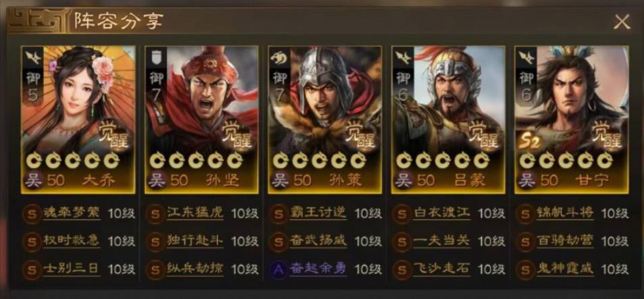Viewport: 644px width, 299px height.
Task: Click the S rank icon beside 士别三日
Action: click(32, 269)
